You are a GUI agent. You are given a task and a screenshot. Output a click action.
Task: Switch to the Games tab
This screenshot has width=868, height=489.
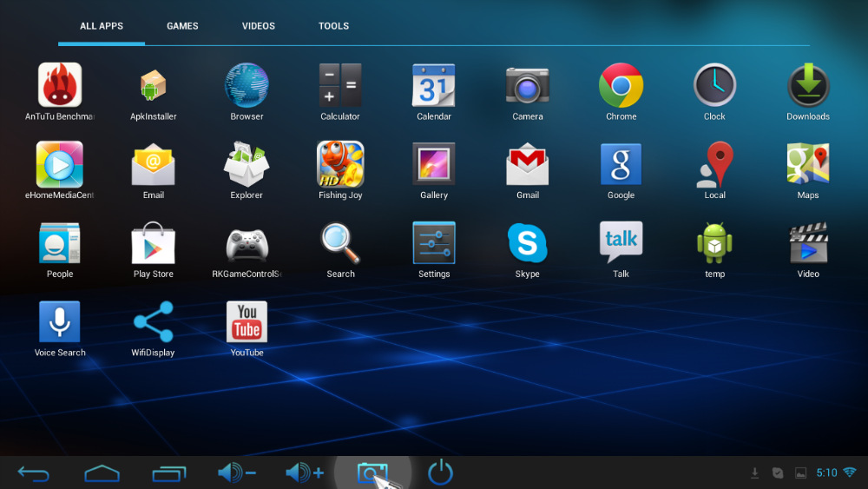click(182, 26)
